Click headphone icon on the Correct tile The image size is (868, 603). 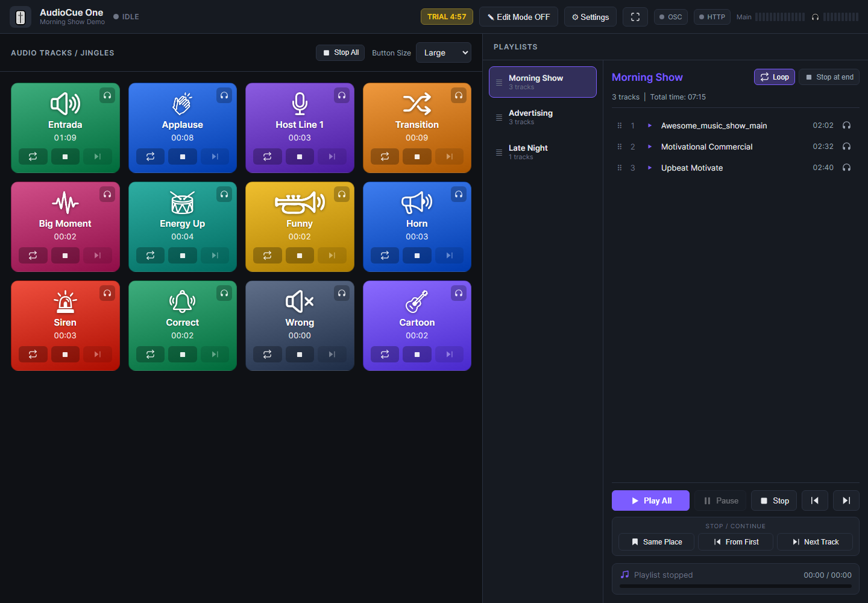[224, 293]
